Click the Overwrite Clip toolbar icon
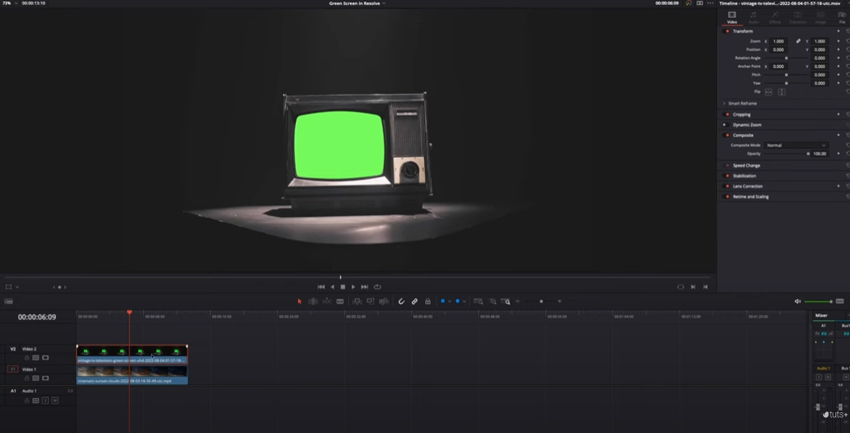Image resolution: width=850 pixels, height=433 pixels. pos(370,301)
